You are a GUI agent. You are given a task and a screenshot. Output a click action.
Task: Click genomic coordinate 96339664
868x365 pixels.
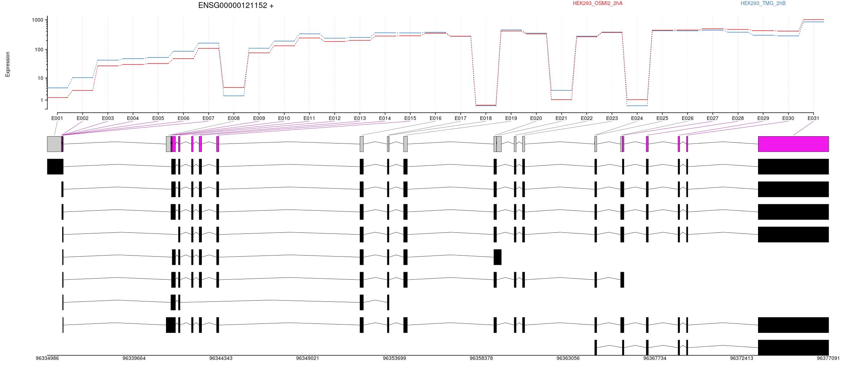134,358
